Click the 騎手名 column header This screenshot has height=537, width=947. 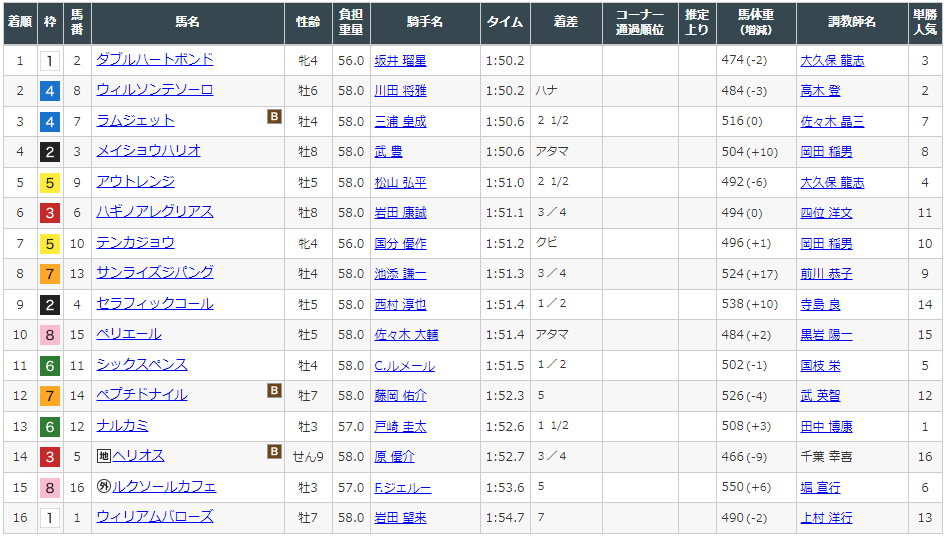(425, 21)
